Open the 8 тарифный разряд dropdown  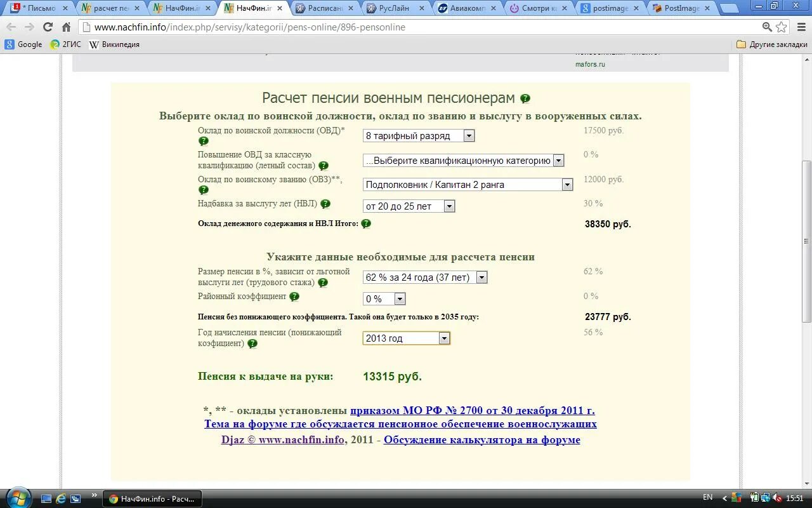coord(468,135)
